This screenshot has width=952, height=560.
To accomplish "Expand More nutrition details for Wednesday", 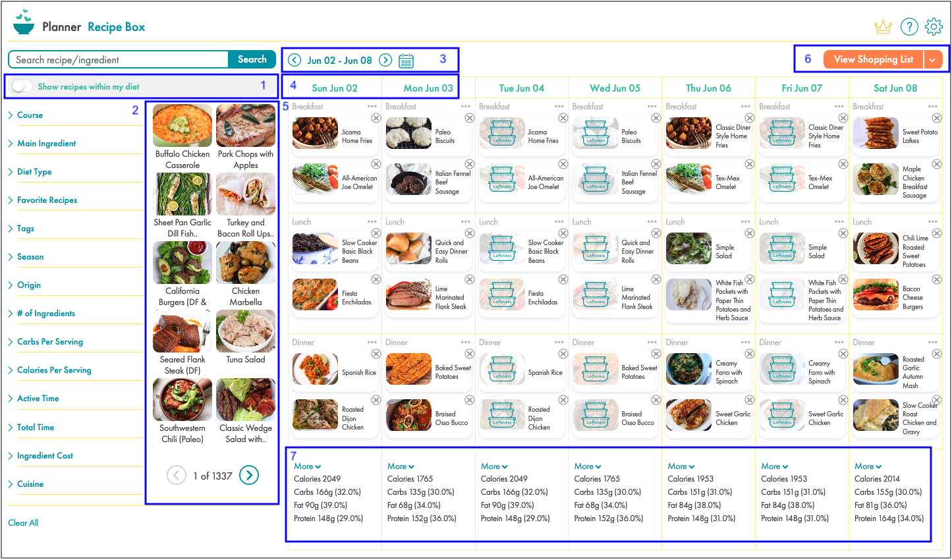I will 588,466.
